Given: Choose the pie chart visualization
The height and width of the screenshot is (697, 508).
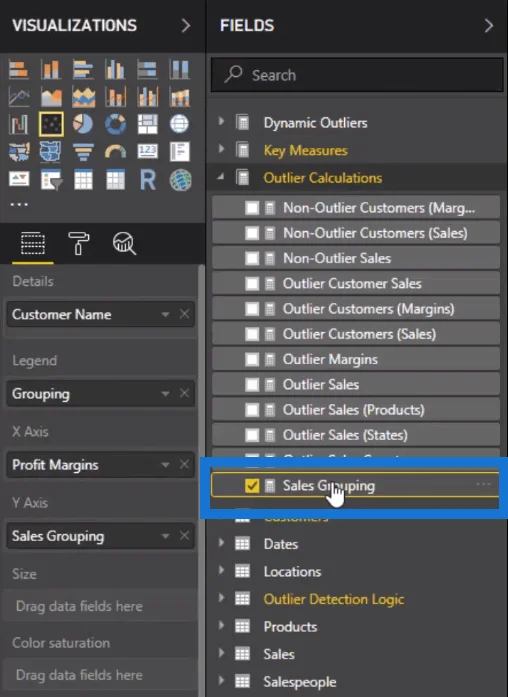Looking at the screenshot, I should pyautogui.click(x=83, y=124).
